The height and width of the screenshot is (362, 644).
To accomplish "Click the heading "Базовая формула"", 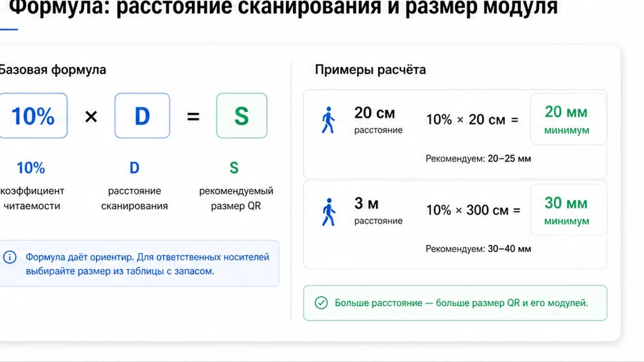I will pos(52,70).
